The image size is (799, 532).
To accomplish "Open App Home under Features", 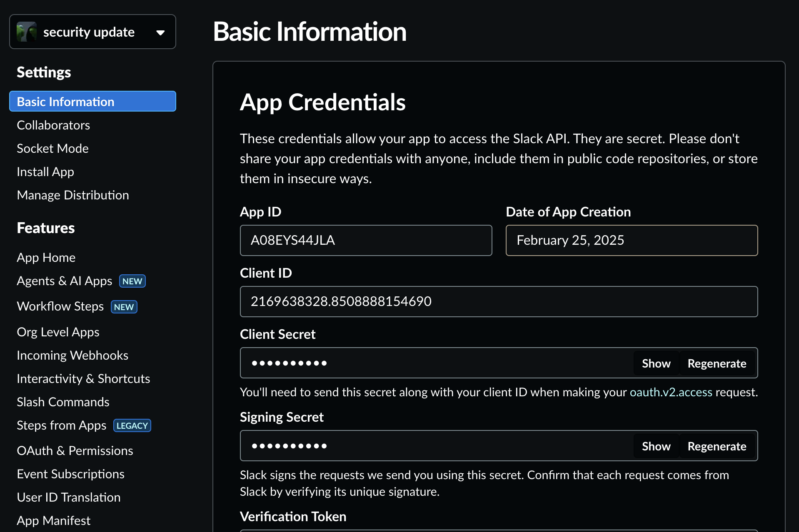I will click(x=46, y=257).
